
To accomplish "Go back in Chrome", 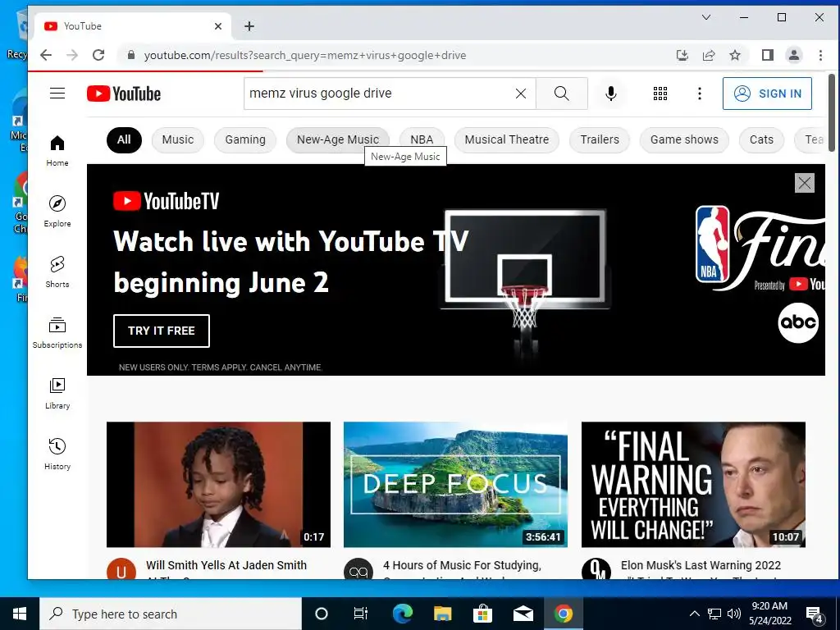I will 46,55.
